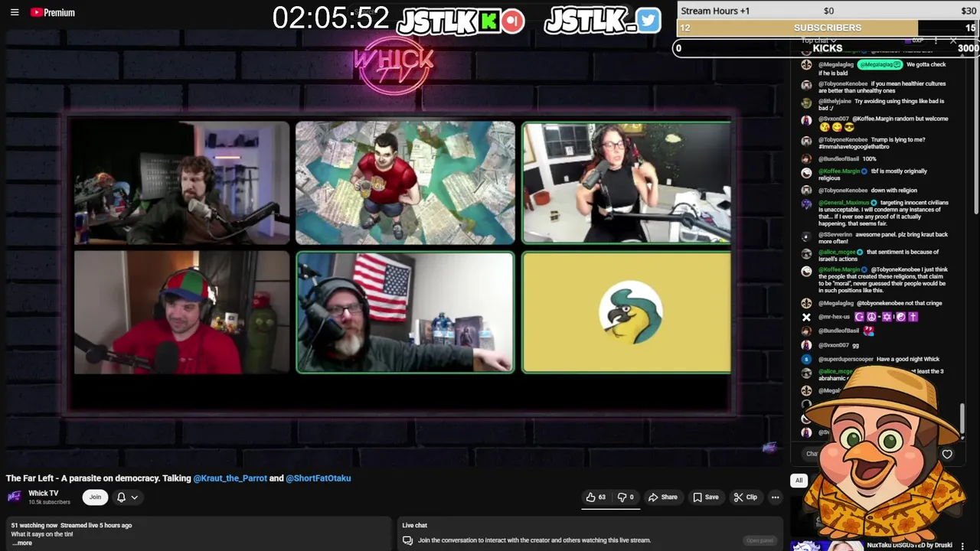Click the animated red shirt avatar feed
Screen dimensions: 980x551
coord(405,182)
